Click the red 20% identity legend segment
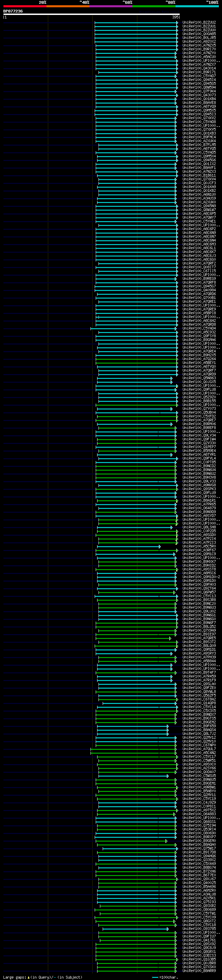The height and width of the screenshot is (980, 222). [x=25, y=6]
